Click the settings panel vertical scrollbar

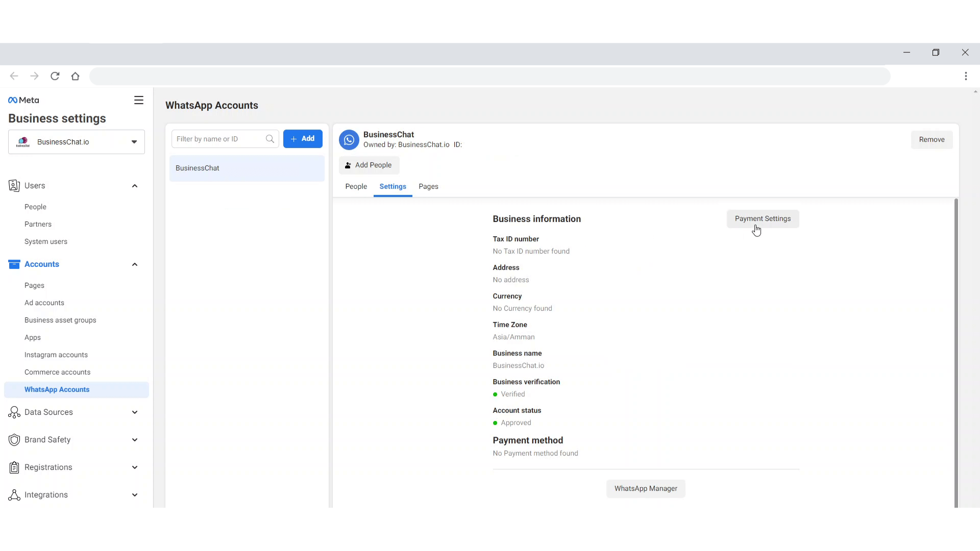pos(956,352)
